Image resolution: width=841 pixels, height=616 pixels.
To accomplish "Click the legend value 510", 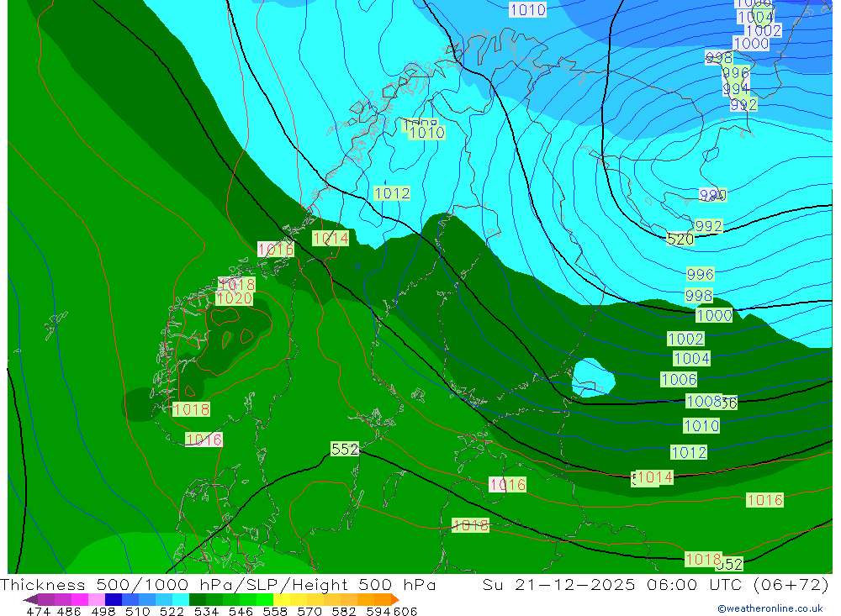I will (x=138, y=611).
